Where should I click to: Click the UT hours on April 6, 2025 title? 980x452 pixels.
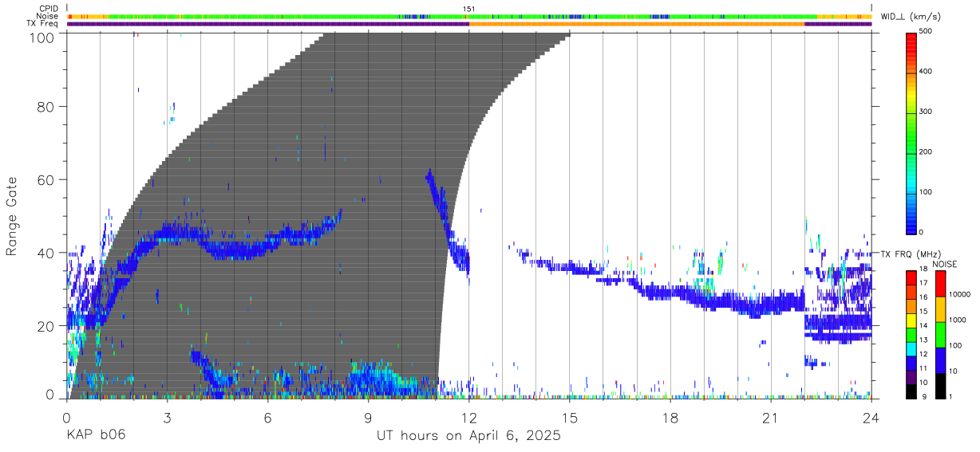tap(468, 436)
